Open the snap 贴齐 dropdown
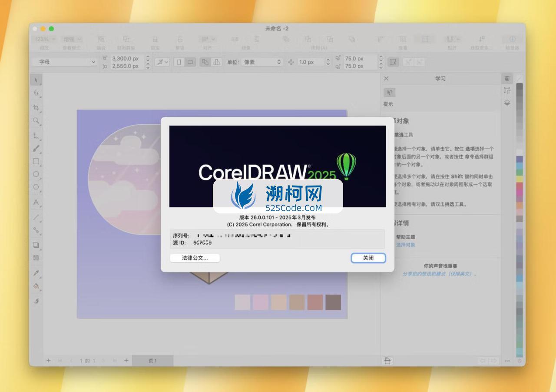Viewport: 556px width, 392px height. point(452,39)
